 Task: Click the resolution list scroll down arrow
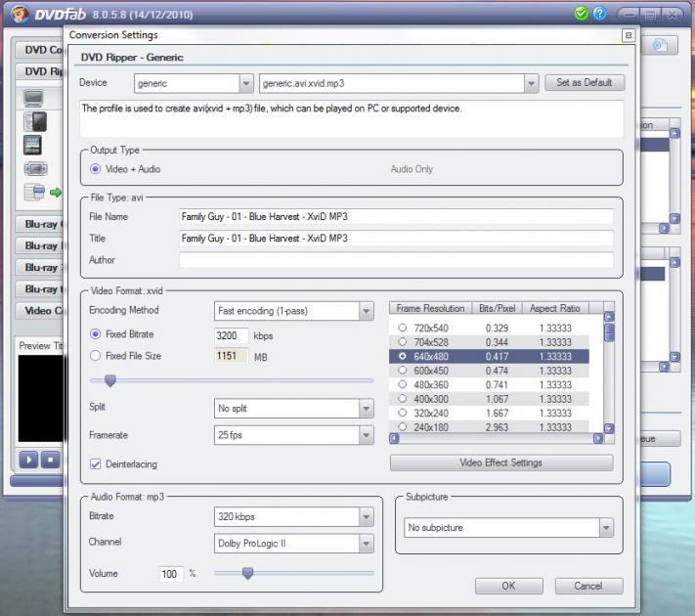pyautogui.click(x=609, y=428)
